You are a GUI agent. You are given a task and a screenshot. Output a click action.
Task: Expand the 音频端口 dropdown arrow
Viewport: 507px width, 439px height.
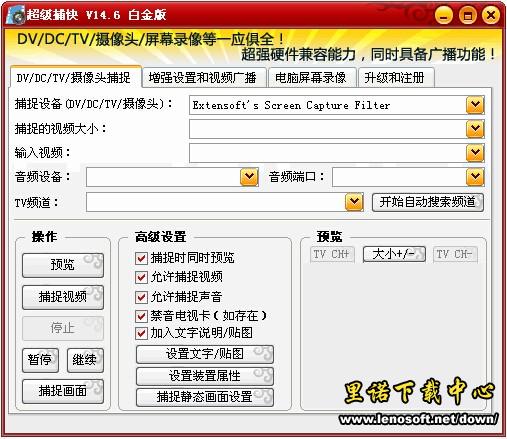[x=475, y=177]
